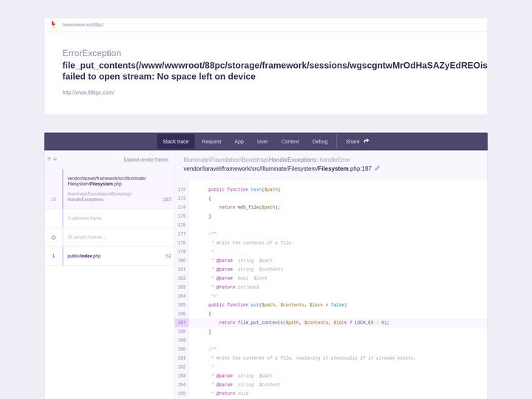Select the public/index.php frame
The image size is (532, 399).
click(109, 256)
